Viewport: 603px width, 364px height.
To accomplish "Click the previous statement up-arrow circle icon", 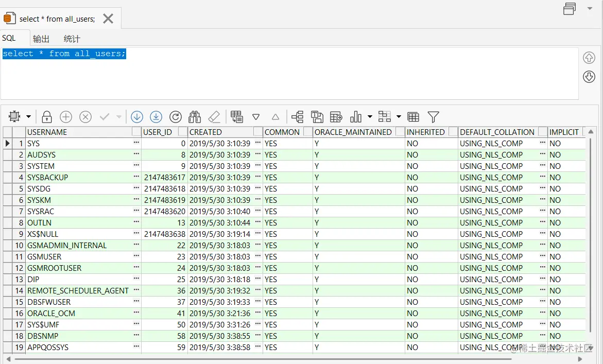I will point(589,58).
